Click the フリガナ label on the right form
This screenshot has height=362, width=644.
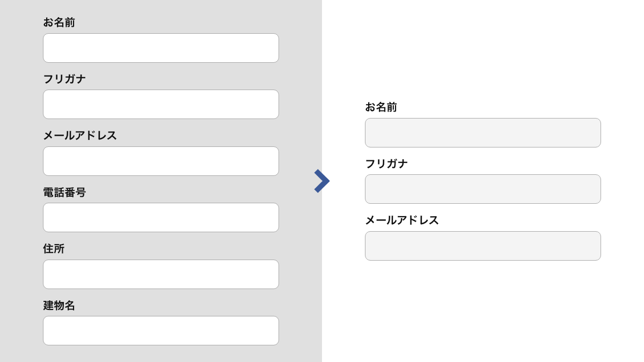tap(386, 164)
